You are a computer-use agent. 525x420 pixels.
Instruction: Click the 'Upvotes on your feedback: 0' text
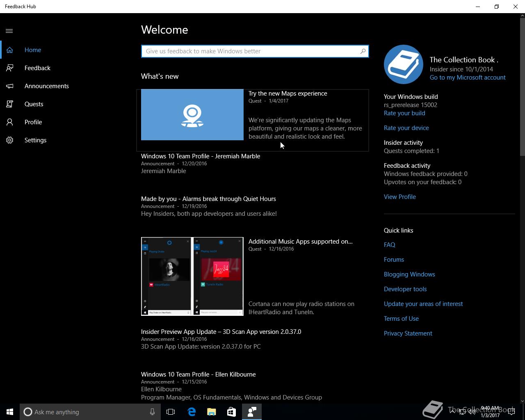[422, 182]
